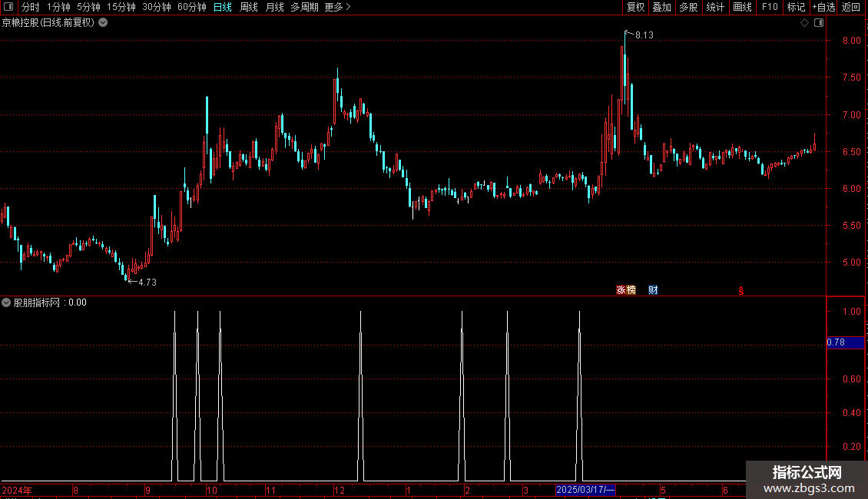Click the 财 financial report marker
The image size is (868, 499).
click(x=653, y=290)
